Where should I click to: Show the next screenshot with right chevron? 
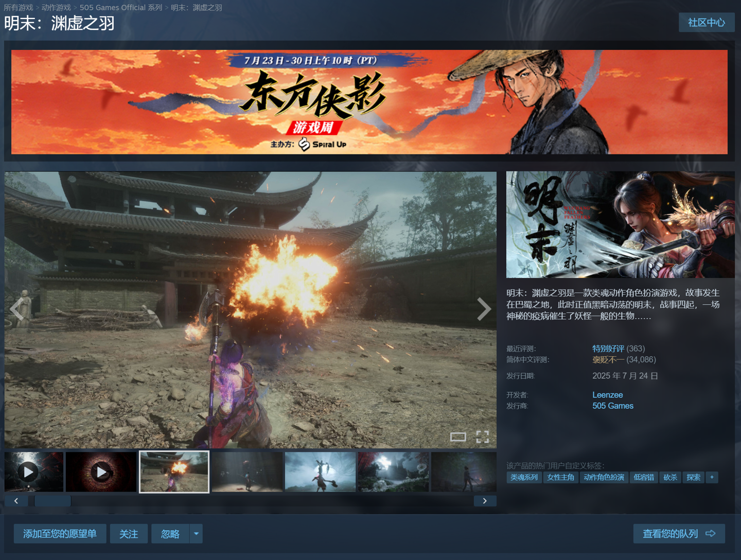point(484,309)
